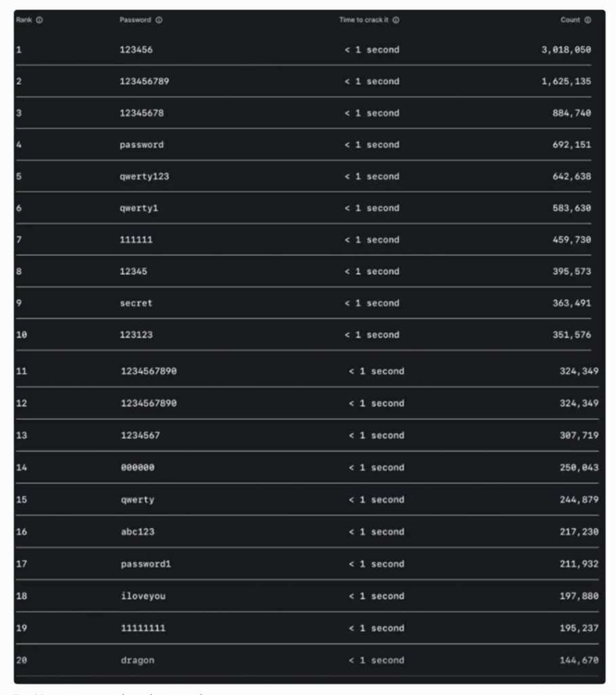Click the Count column header label

[571, 20]
